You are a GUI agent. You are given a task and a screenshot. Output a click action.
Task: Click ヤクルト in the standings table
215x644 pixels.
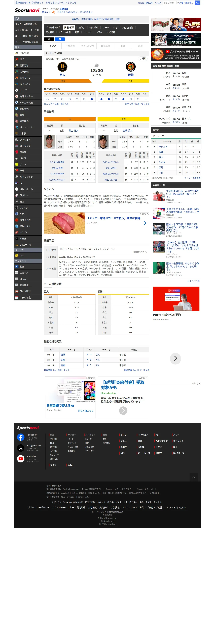(x=163, y=147)
